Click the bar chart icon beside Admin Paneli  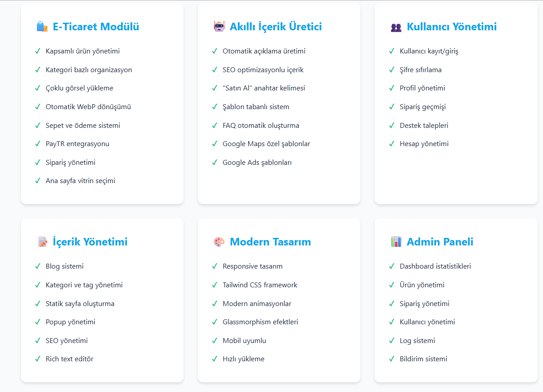(x=396, y=242)
